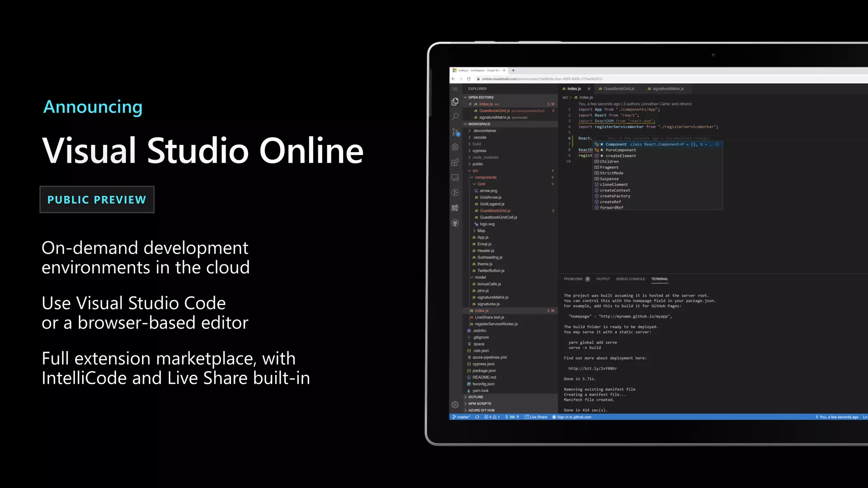The image size is (868, 488).
Task: Open package.json in the file tree
Action: coord(484,371)
